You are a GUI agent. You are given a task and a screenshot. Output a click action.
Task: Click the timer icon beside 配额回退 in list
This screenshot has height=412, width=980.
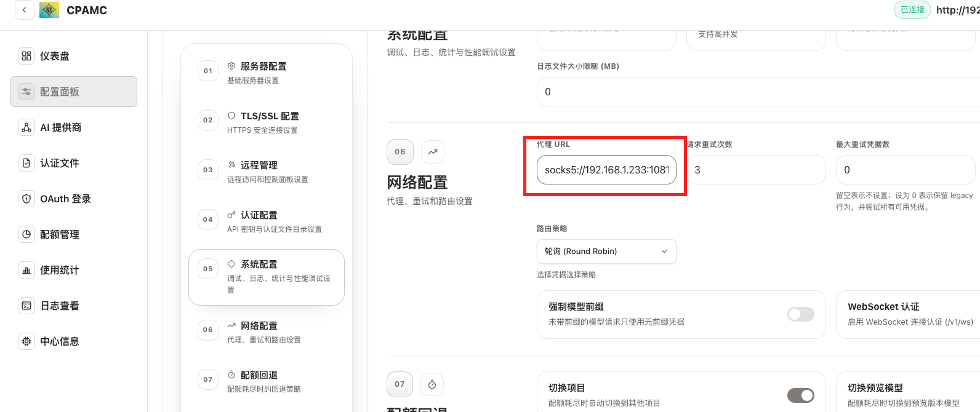click(231, 374)
